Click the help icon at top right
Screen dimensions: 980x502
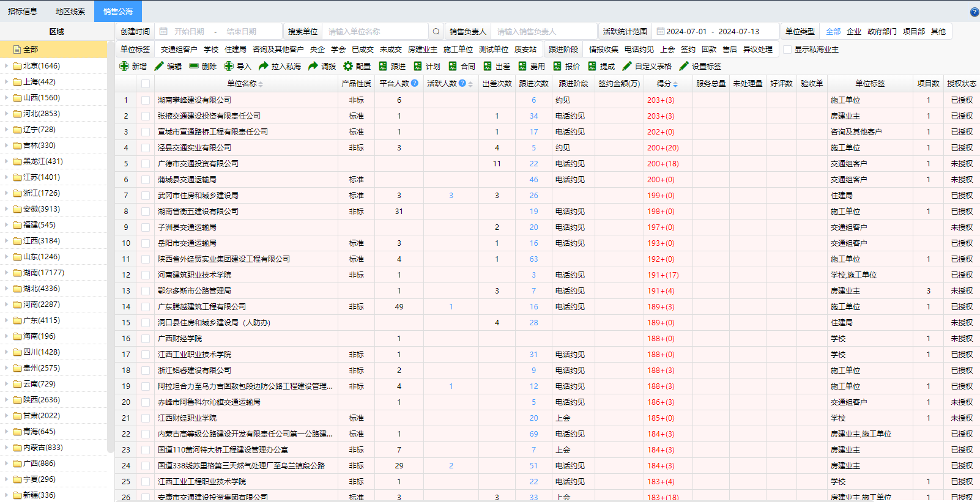point(974,12)
